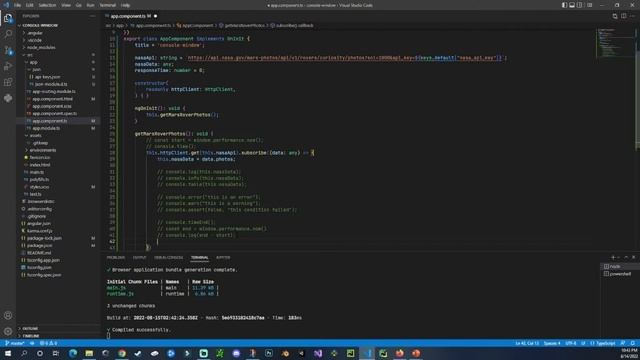Open the Terminal menu
The image size is (640, 360).
pyautogui.click(x=108, y=5)
